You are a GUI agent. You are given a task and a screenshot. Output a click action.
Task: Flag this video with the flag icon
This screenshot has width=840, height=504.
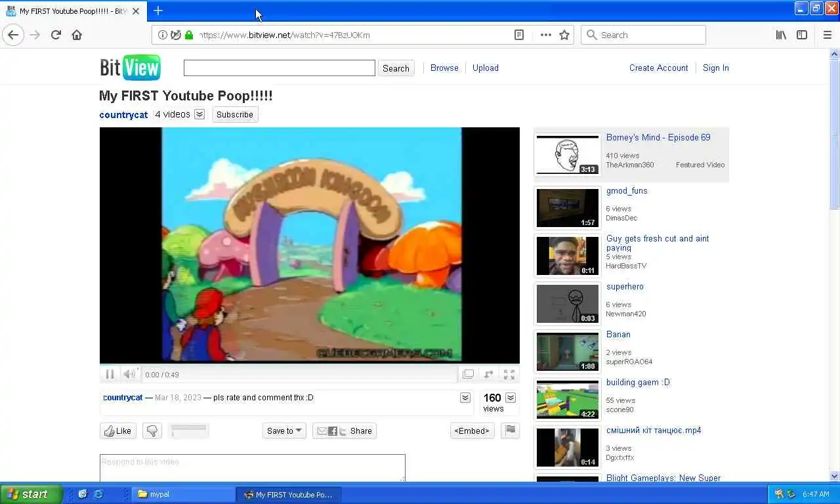(510, 430)
